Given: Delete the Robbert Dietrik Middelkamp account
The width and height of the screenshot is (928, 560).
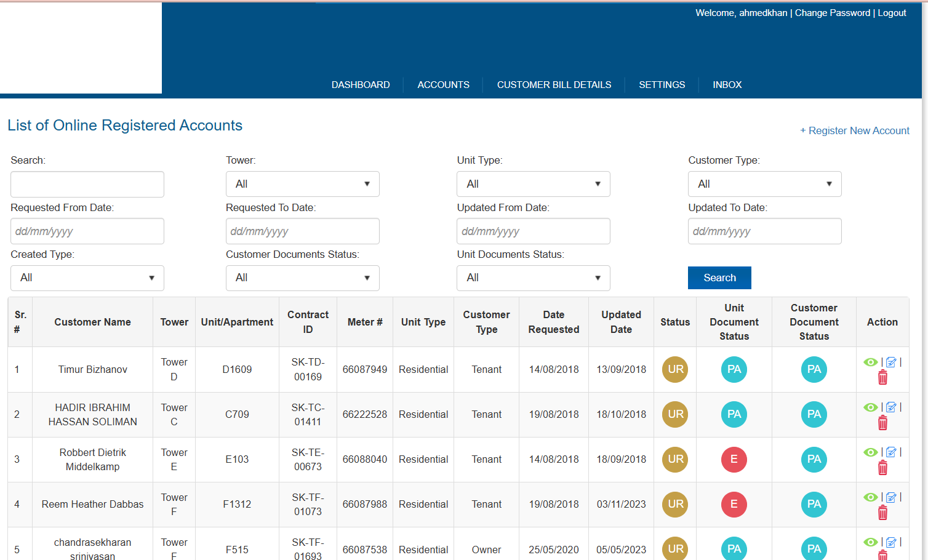Looking at the screenshot, I should point(882,468).
